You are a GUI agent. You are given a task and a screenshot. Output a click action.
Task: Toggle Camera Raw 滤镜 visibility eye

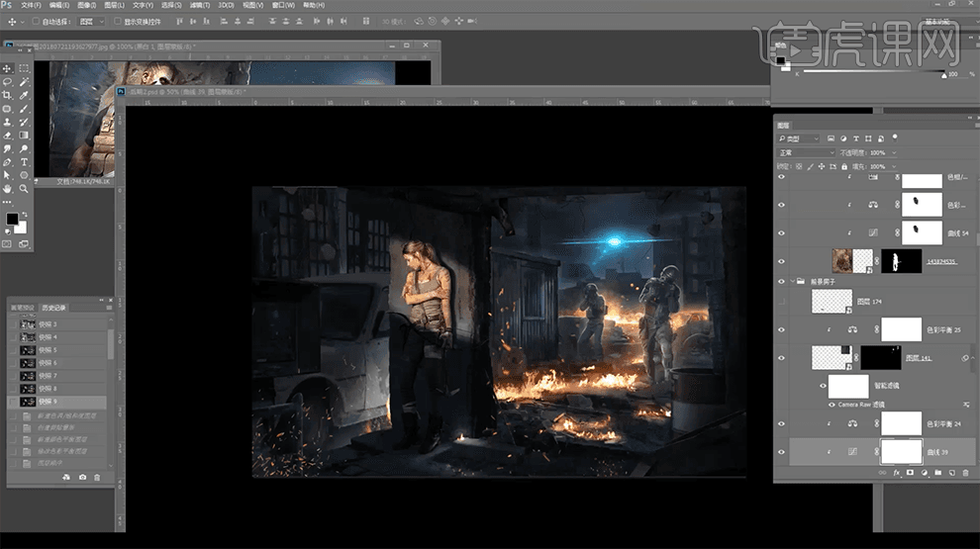tap(832, 405)
